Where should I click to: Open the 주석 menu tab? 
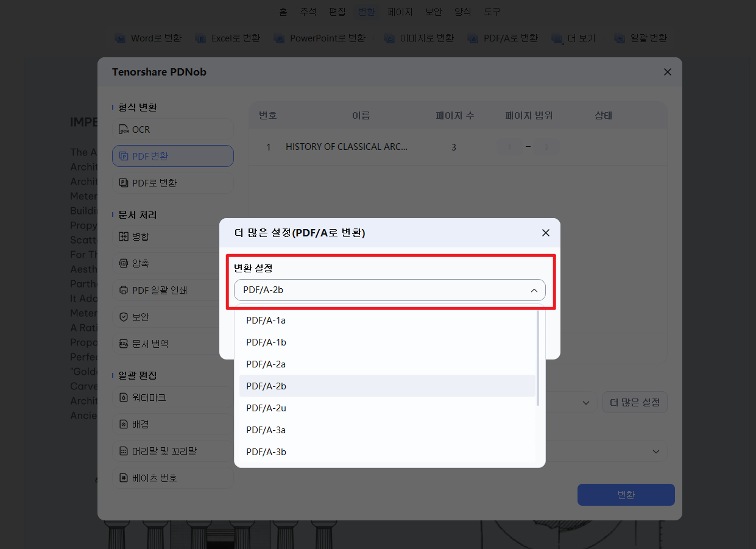(x=308, y=12)
